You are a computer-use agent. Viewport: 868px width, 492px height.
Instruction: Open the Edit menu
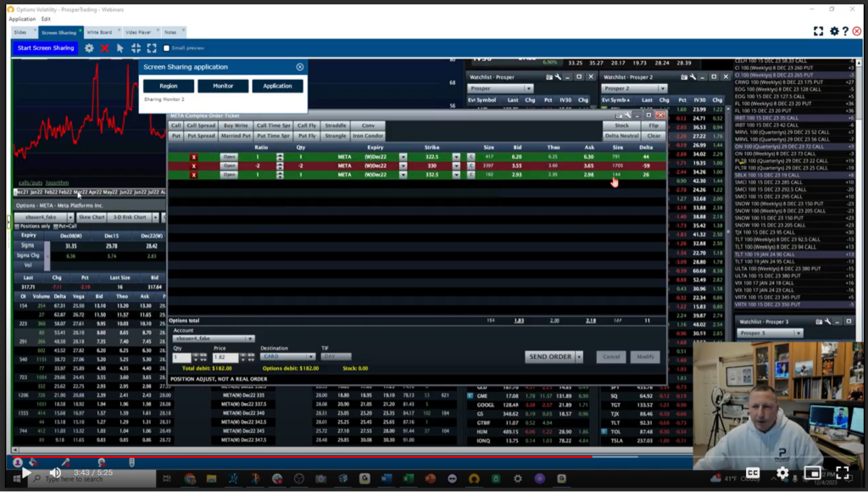46,19
